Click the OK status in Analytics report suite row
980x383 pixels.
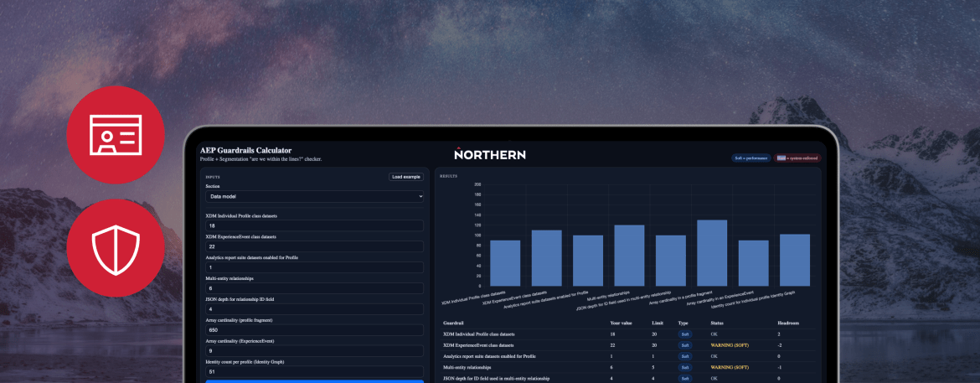714,356
